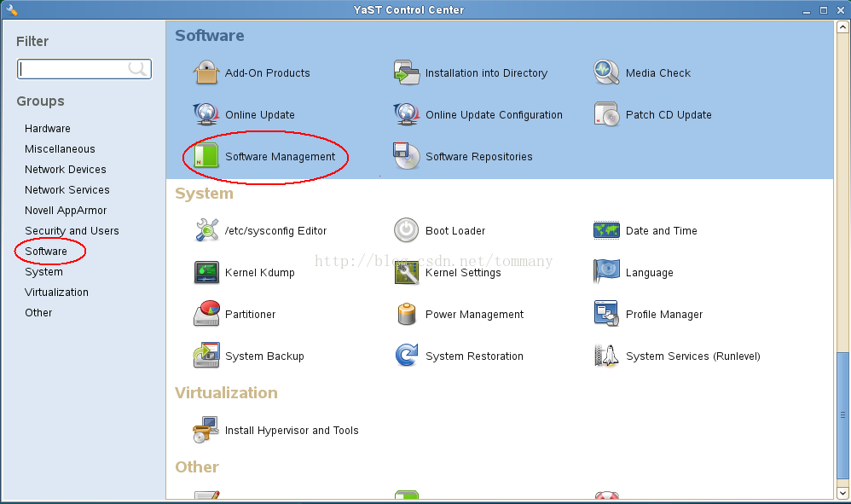Screen dimensions: 851x504
Task: Open the Patch CD Update disc icon
Action: click(606, 114)
